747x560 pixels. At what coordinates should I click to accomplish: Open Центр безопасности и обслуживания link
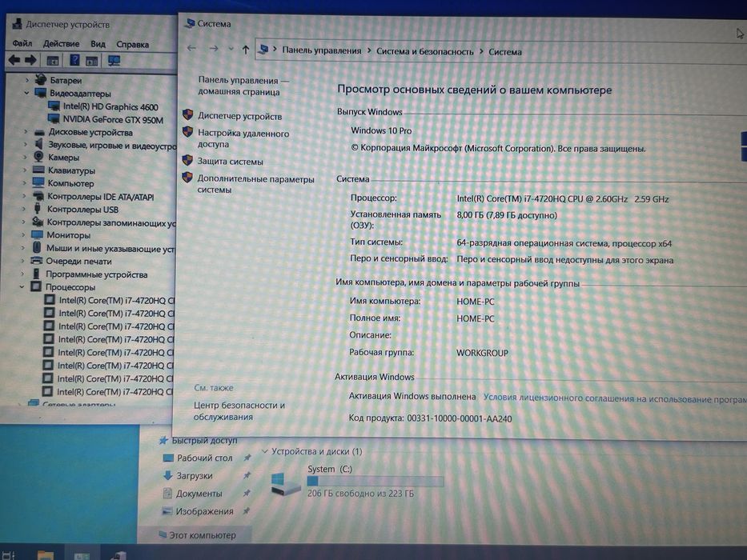tap(239, 411)
